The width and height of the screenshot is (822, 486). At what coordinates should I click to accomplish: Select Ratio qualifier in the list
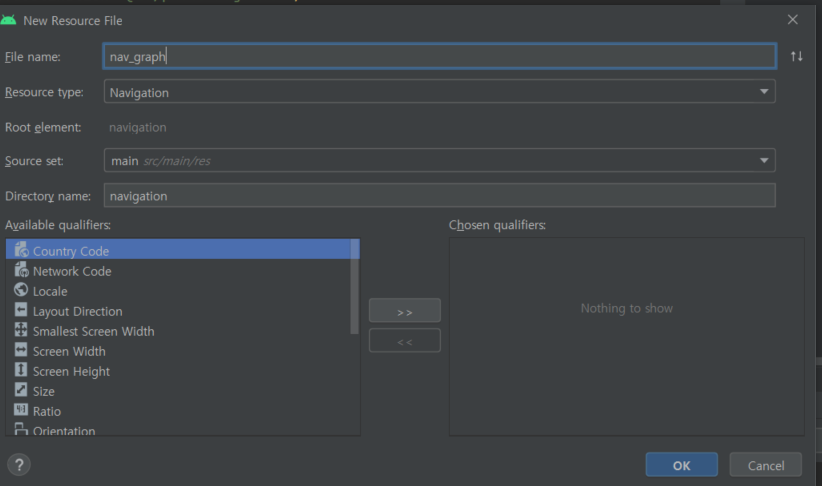178,411
